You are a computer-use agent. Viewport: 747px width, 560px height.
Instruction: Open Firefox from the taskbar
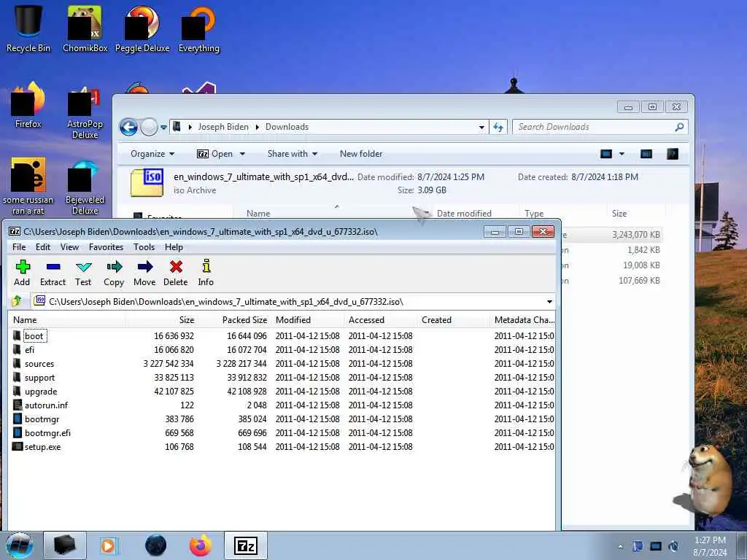pyautogui.click(x=200, y=545)
